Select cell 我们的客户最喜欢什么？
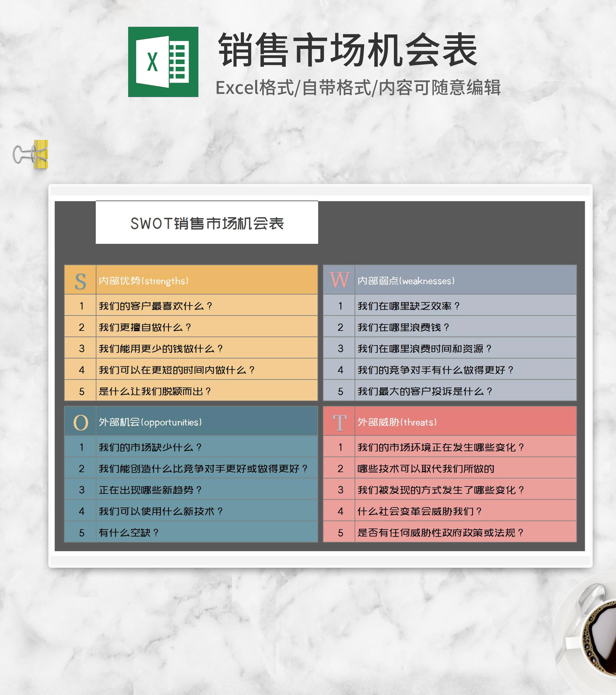Viewport: 616px width, 695px height. pos(206,306)
